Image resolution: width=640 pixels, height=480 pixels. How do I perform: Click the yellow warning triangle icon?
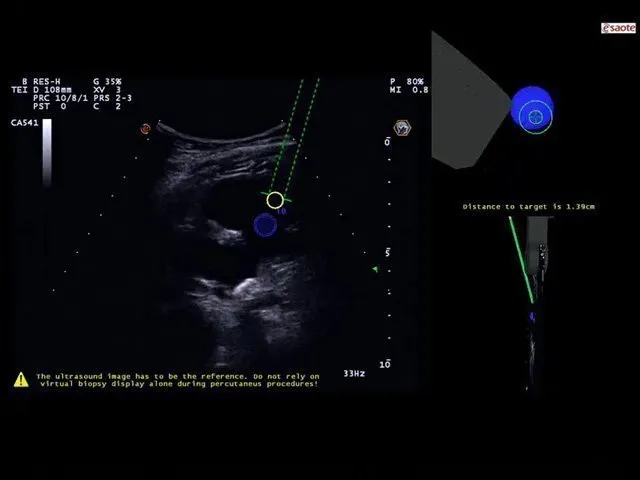(21, 380)
